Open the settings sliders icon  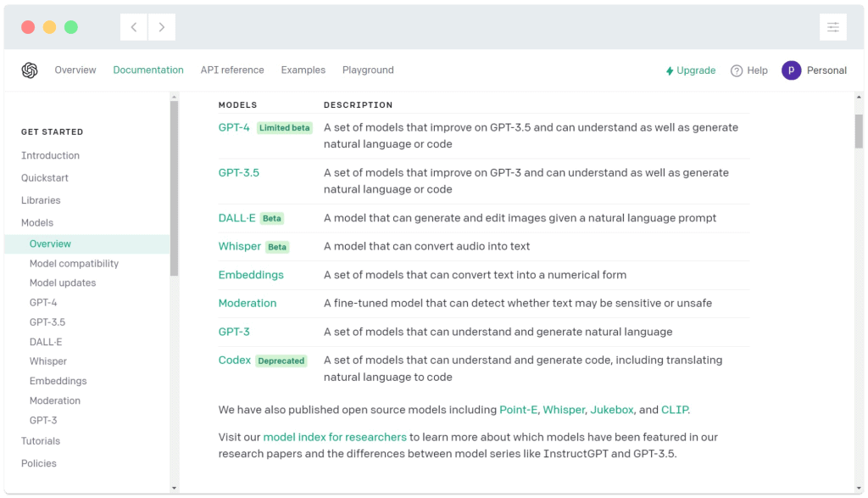pyautogui.click(x=832, y=27)
